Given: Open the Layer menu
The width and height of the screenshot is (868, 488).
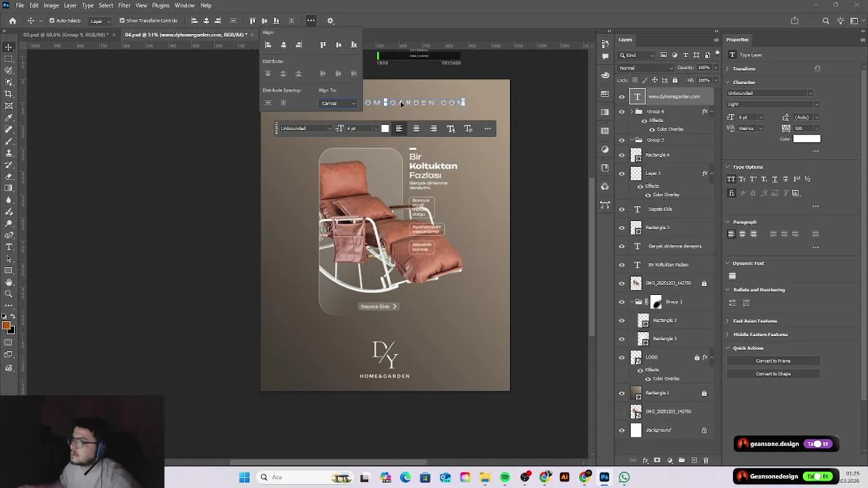Looking at the screenshot, I should (71, 5).
